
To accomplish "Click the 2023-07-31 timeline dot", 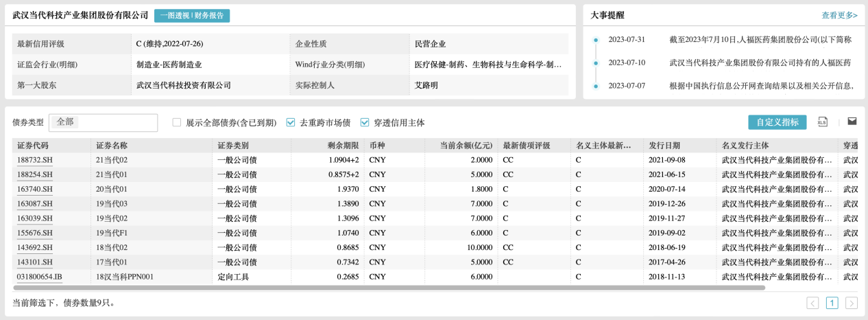I will [596, 40].
